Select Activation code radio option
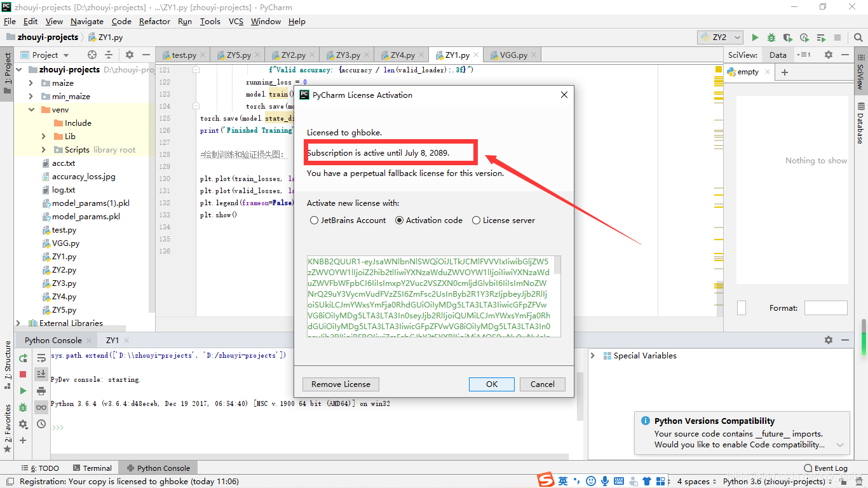 [429, 220]
